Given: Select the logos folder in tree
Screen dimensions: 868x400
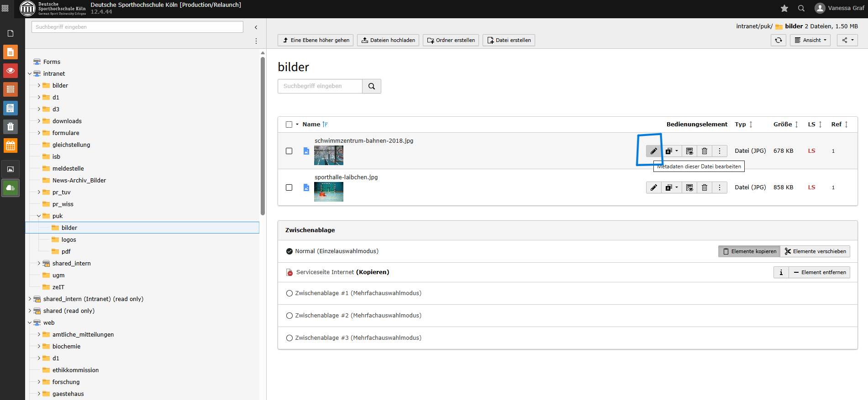Looking at the screenshot, I should (x=68, y=240).
